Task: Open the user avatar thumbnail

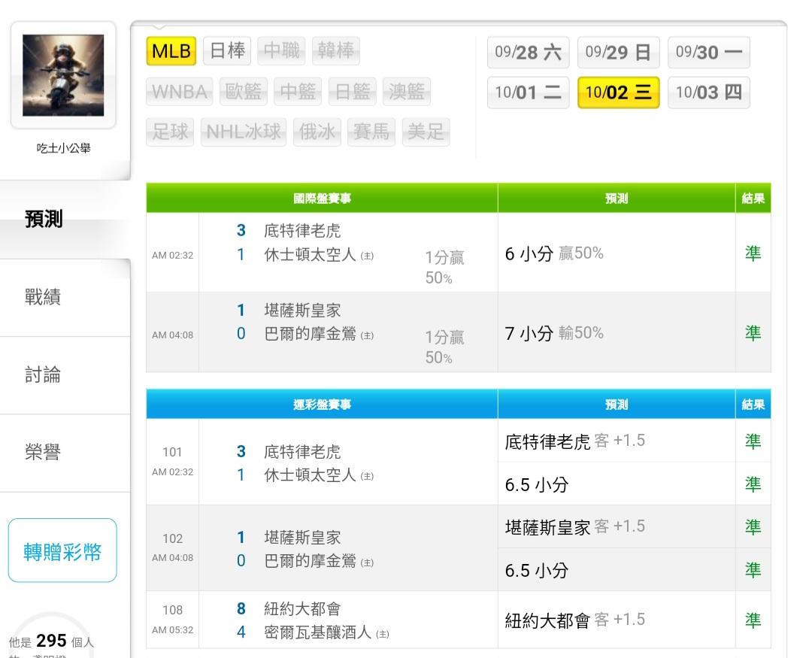Action: click(63, 75)
